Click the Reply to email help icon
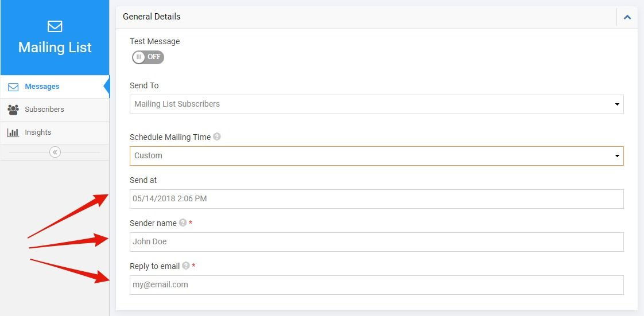 pos(185,266)
